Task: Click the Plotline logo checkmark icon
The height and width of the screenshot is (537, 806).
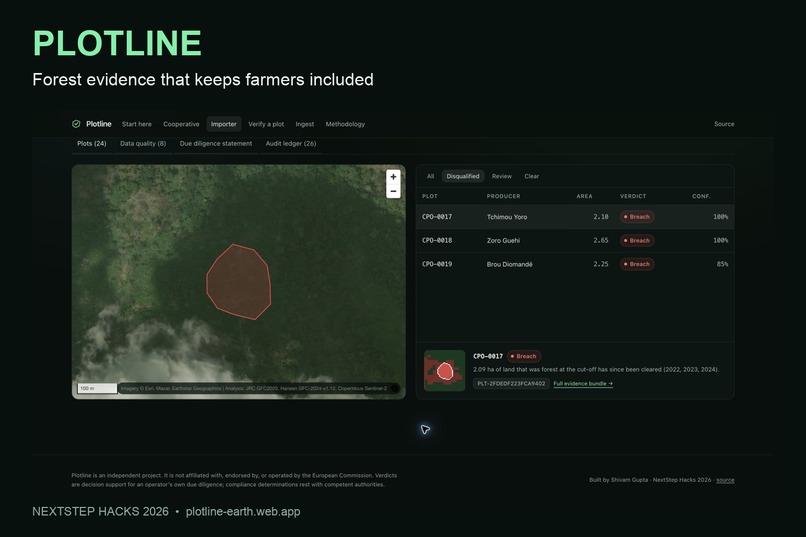Action: [x=76, y=124]
